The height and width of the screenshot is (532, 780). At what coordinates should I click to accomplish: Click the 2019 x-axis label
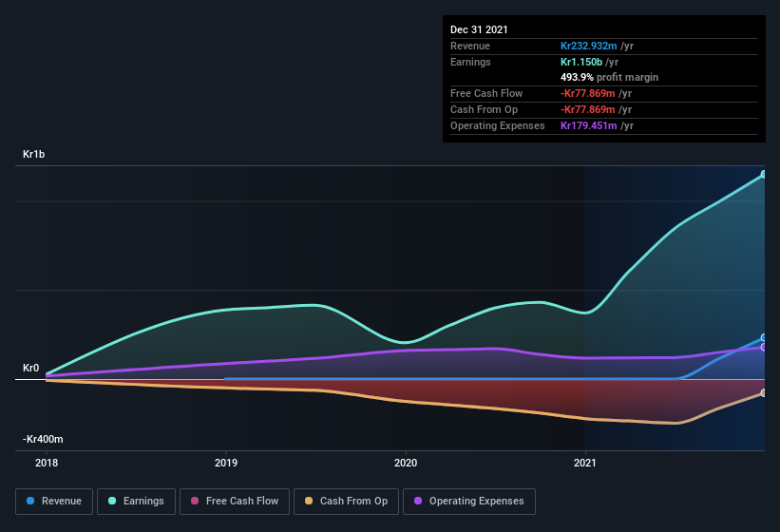226,463
